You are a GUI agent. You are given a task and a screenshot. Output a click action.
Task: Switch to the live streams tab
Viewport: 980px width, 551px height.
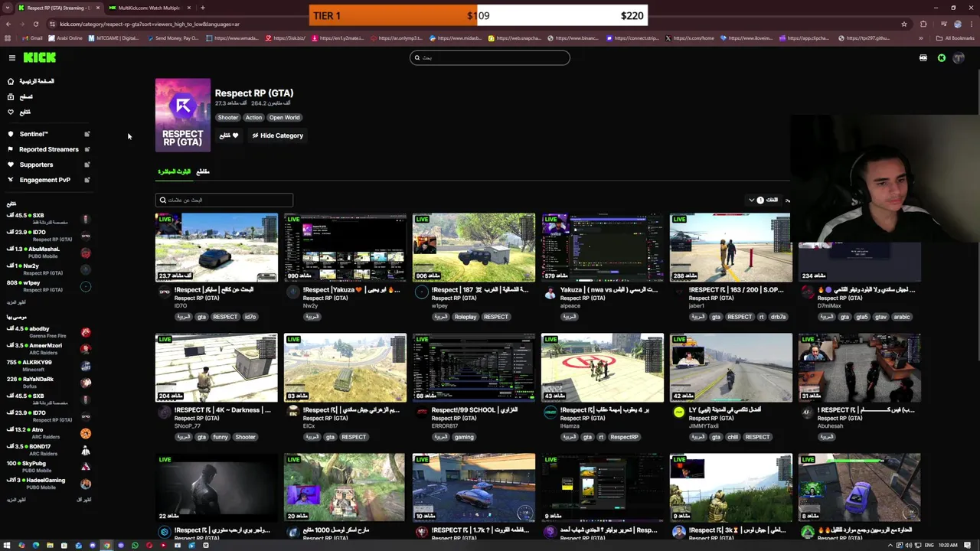pyautogui.click(x=174, y=171)
